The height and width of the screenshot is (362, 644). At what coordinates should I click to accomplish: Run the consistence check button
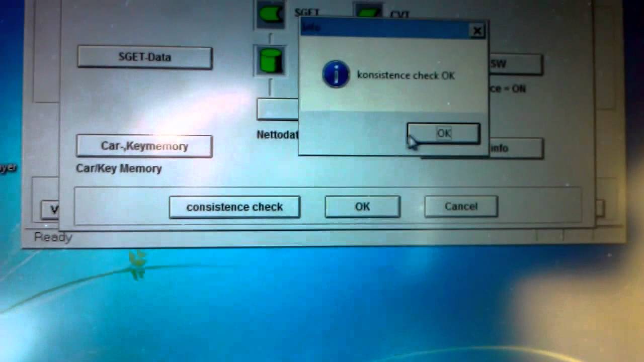tap(234, 207)
